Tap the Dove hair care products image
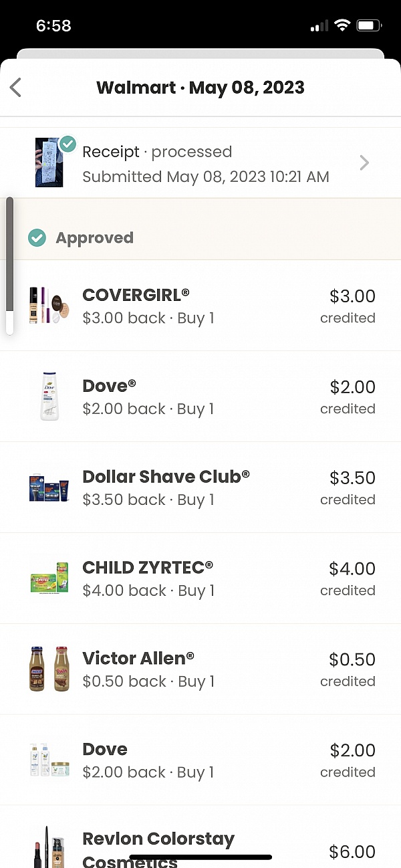The height and width of the screenshot is (868, 401). (49, 760)
